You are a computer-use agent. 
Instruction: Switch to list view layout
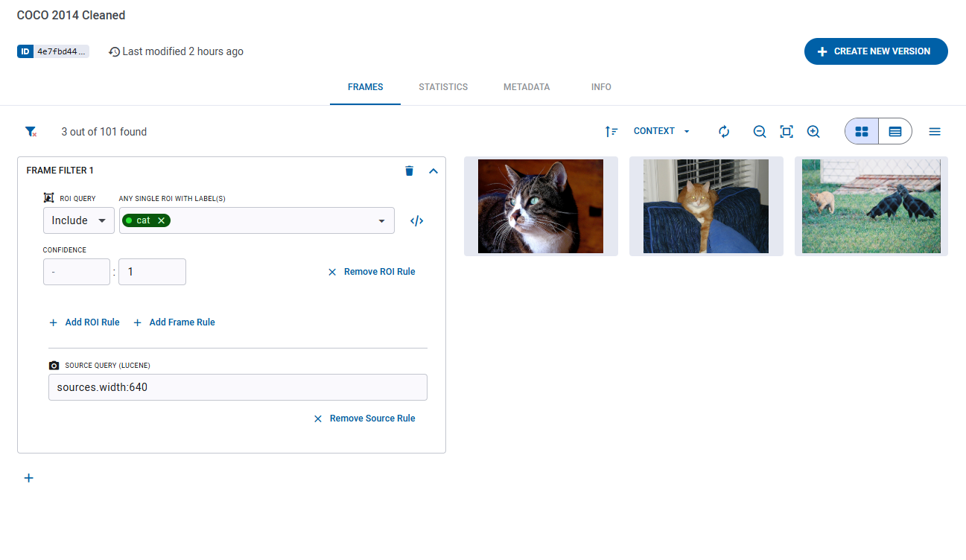click(x=894, y=130)
